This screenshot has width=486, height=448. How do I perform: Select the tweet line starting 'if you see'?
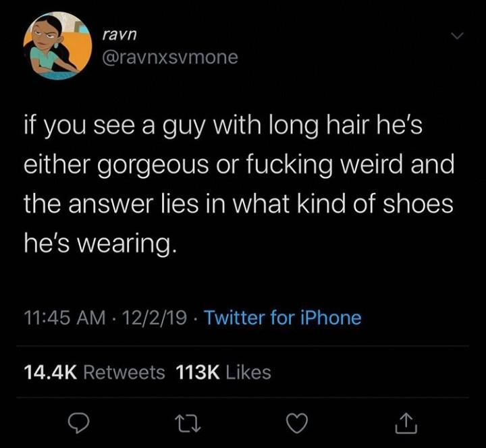click(x=223, y=125)
